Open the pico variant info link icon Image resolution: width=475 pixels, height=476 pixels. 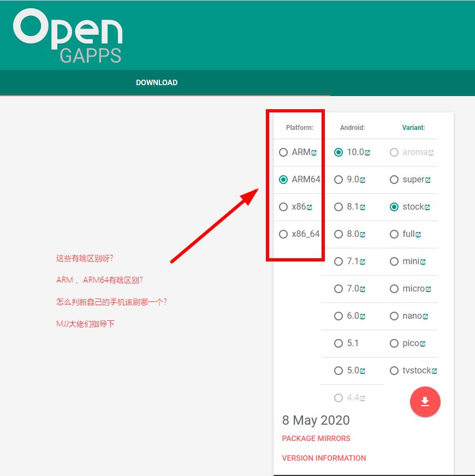[x=423, y=344]
